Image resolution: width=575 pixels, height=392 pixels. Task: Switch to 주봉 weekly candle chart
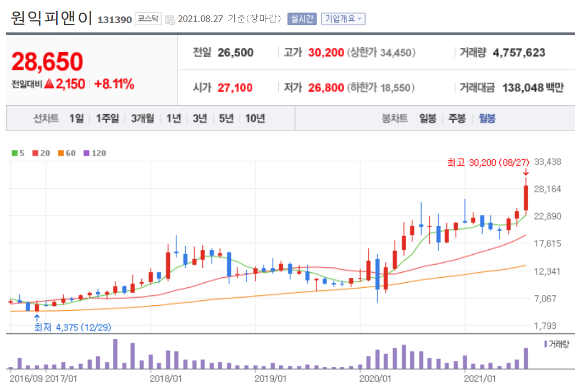[457, 119]
